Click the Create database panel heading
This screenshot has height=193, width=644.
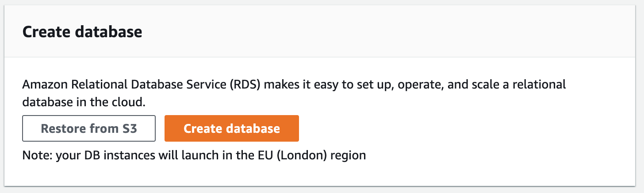(x=82, y=32)
